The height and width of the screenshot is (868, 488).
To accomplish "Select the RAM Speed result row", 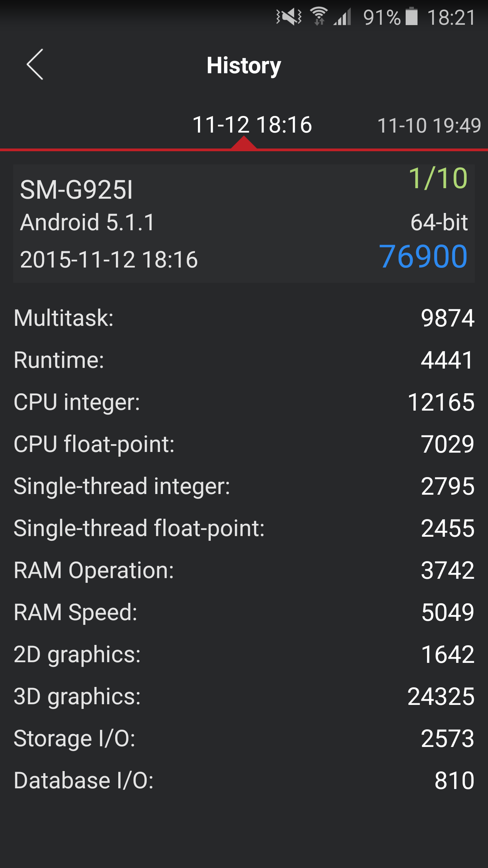I will tap(244, 612).
